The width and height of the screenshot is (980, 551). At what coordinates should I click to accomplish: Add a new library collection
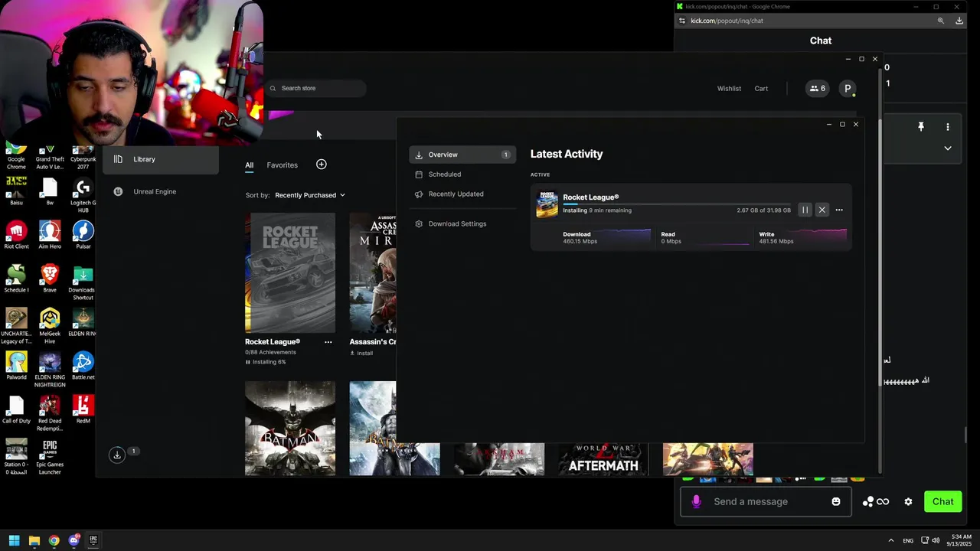tap(322, 165)
